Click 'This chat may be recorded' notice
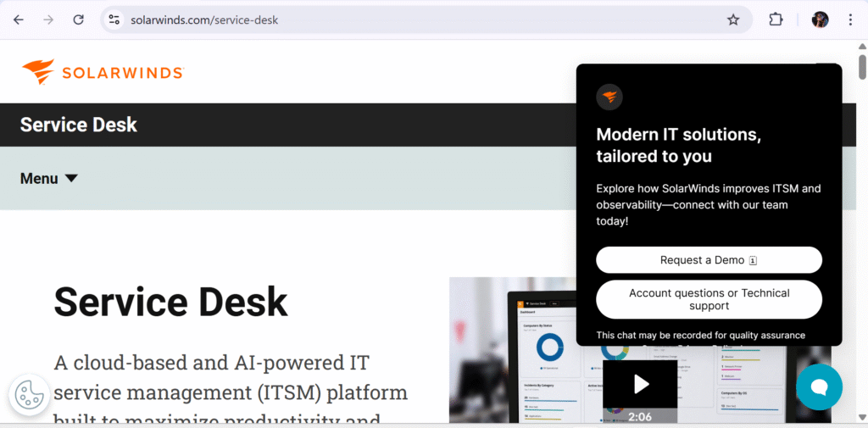The height and width of the screenshot is (428, 868). point(701,336)
